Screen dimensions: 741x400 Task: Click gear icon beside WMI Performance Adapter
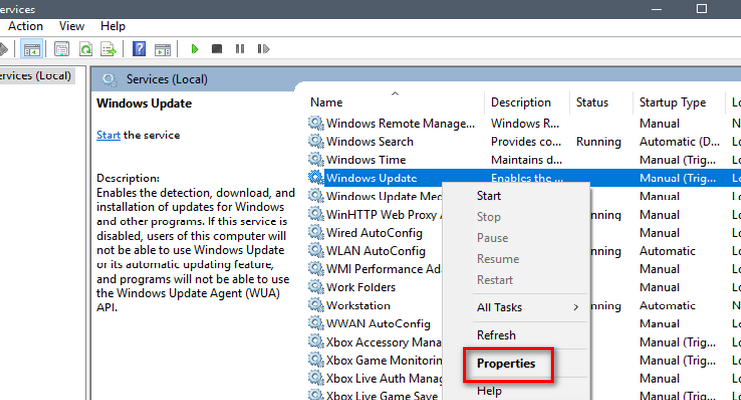tap(316, 269)
